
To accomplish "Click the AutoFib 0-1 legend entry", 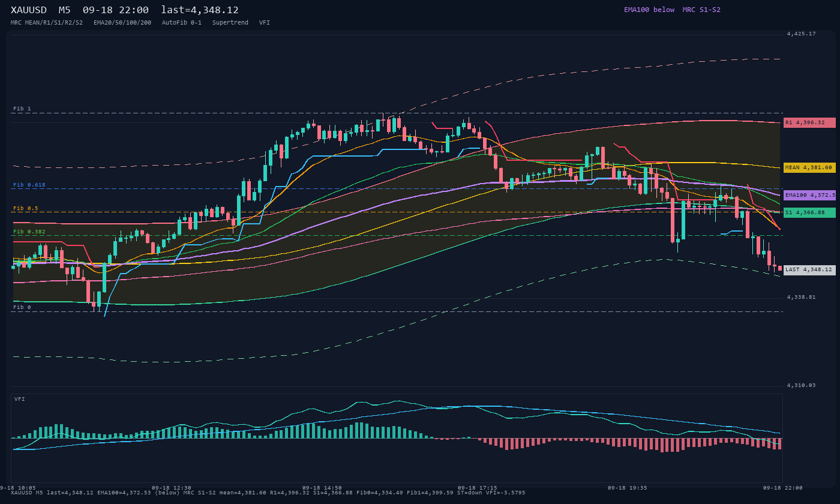I will pos(182,23).
